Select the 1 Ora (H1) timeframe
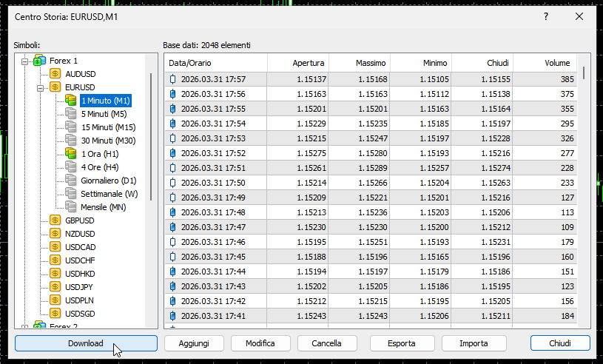The image size is (603, 364). tap(100, 154)
